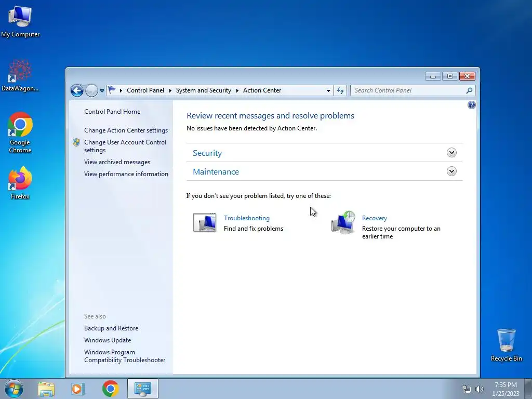Open Backup and Restore link

(111, 328)
